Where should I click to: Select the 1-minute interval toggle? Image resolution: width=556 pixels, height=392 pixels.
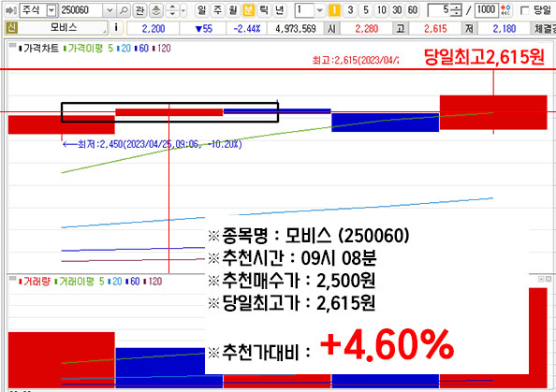coord(334,10)
